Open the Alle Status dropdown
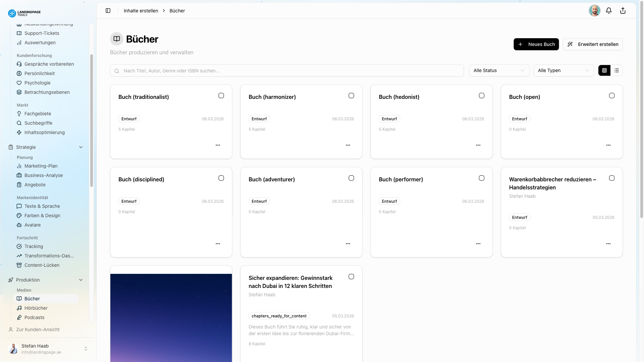The image size is (644, 362). click(x=499, y=70)
